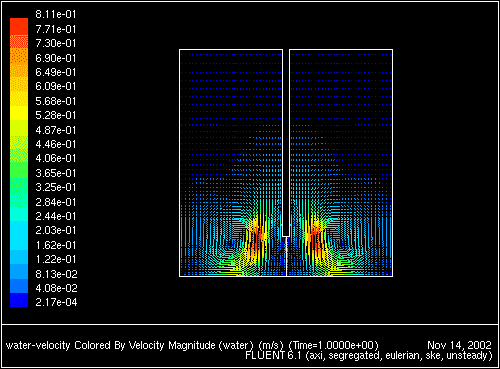Select the 1.22e-01 legend value
The width and height of the screenshot is (500, 369).
point(56,259)
